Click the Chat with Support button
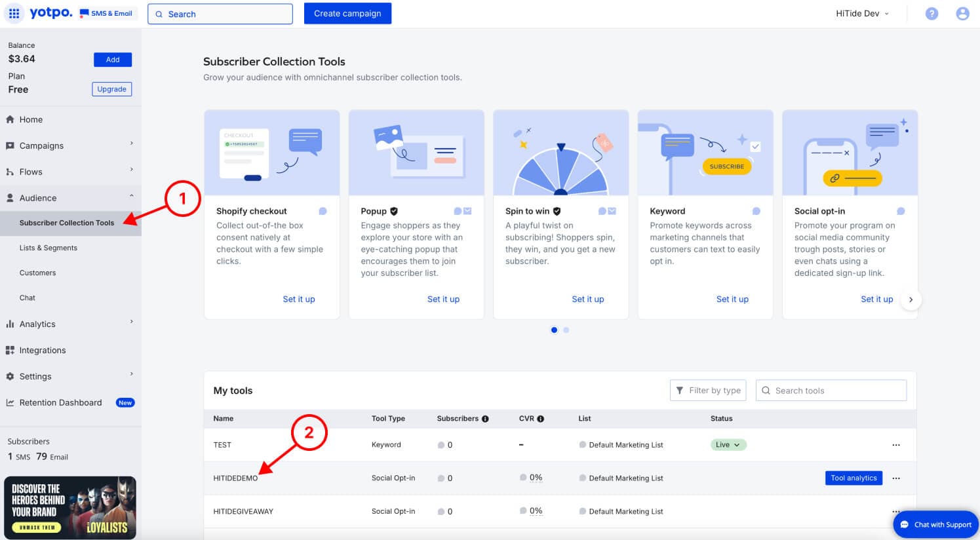The height and width of the screenshot is (540, 980). tap(935, 524)
